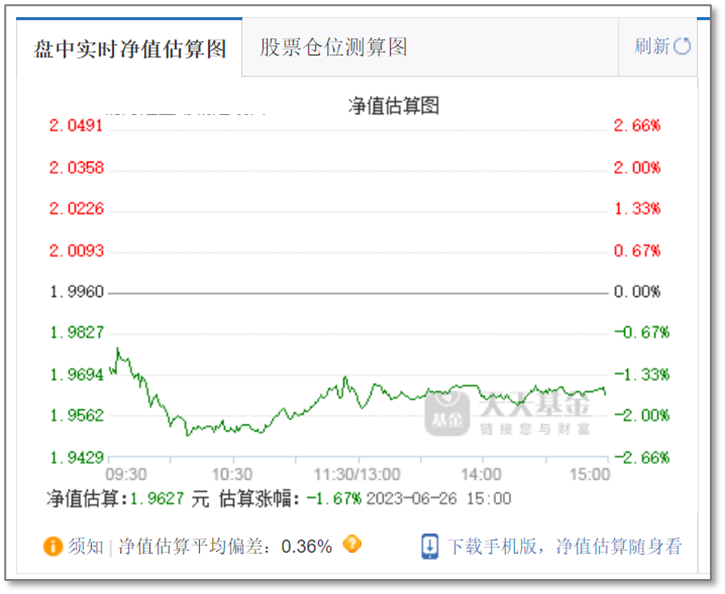The image size is (725, 594).
Task: Click the orange question mark help icon
Action: 352,544
